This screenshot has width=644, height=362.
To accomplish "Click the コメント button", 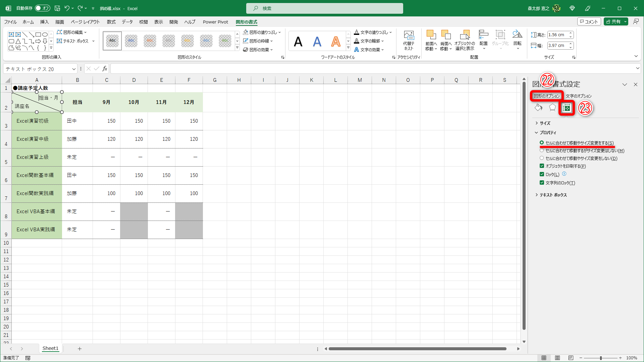I will [x=589, y=21].
